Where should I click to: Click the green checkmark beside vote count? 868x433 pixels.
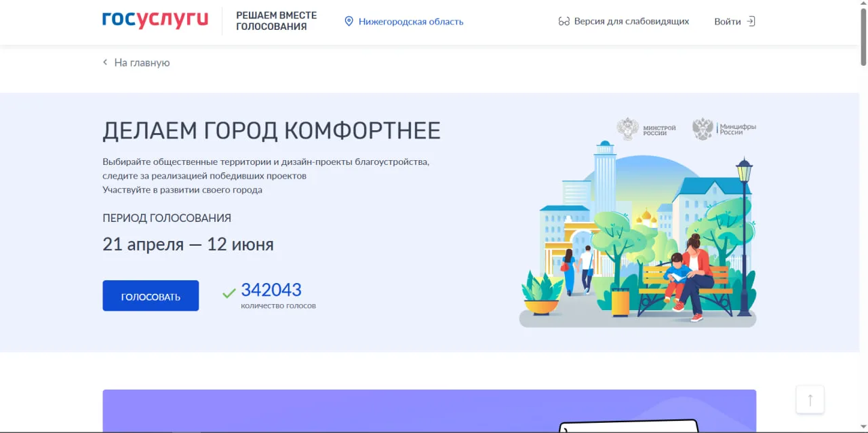click(x=229, y=293)
